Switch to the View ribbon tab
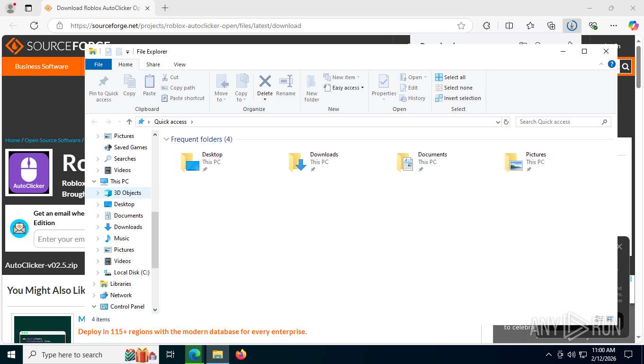 click(x=179, y=64)
